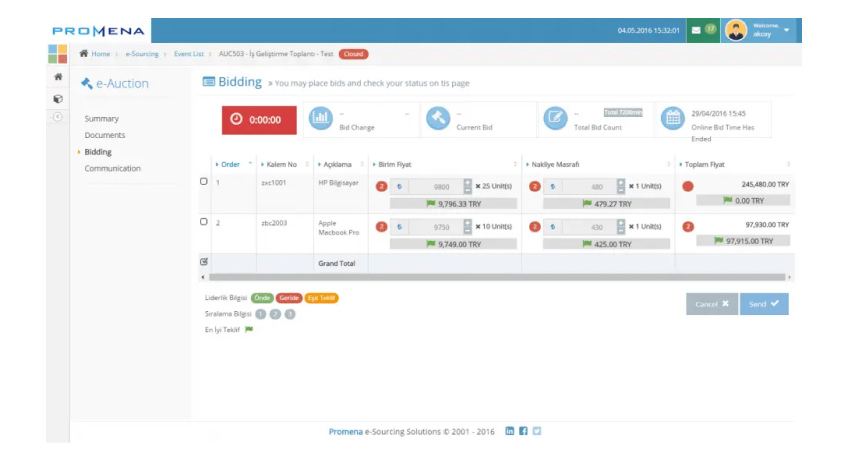
Task: Click the Bid Change chart icon
Action: [x=320, y=118]
